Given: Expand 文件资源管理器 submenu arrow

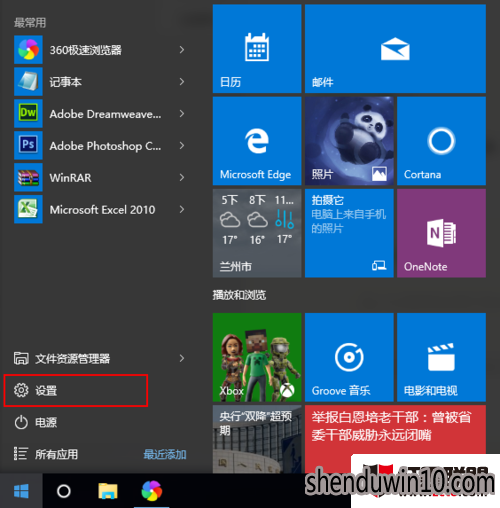Looking at the screenshot, I should [182, 358].
